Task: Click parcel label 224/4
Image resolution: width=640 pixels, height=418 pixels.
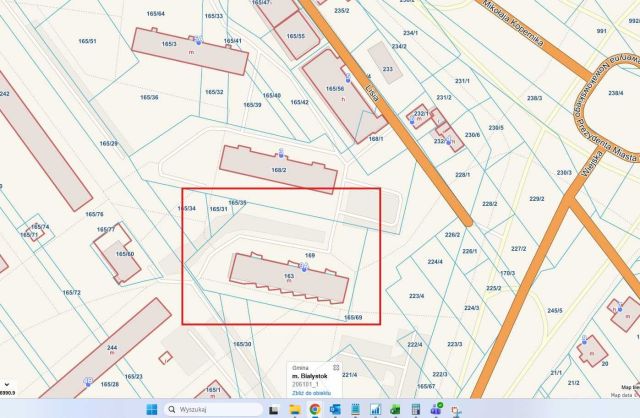Action: click(435, 262)
